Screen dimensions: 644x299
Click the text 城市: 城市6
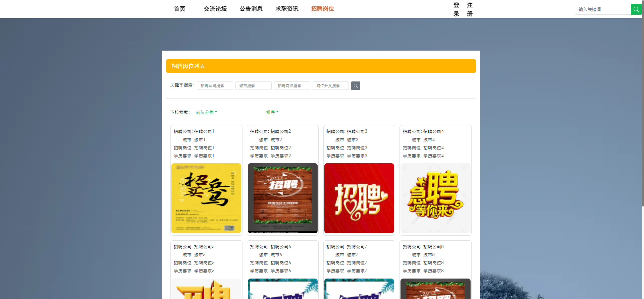[x=270, y=255]
